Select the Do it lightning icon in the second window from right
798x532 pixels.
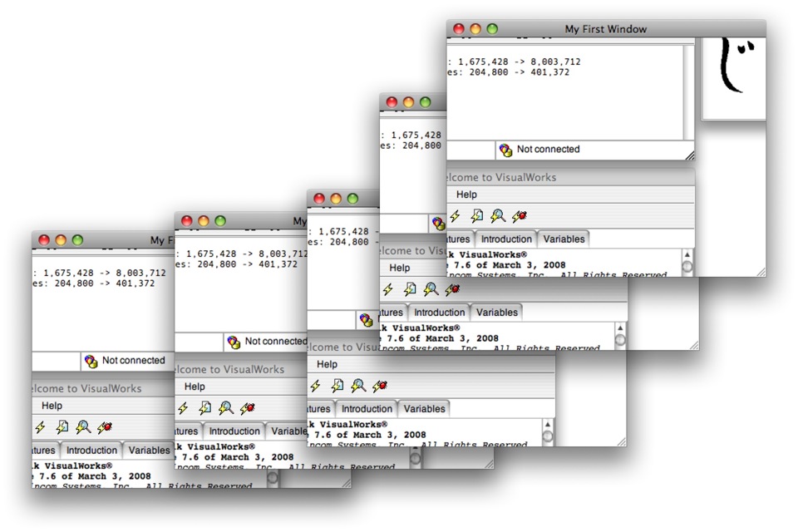(x=388, y=289)
